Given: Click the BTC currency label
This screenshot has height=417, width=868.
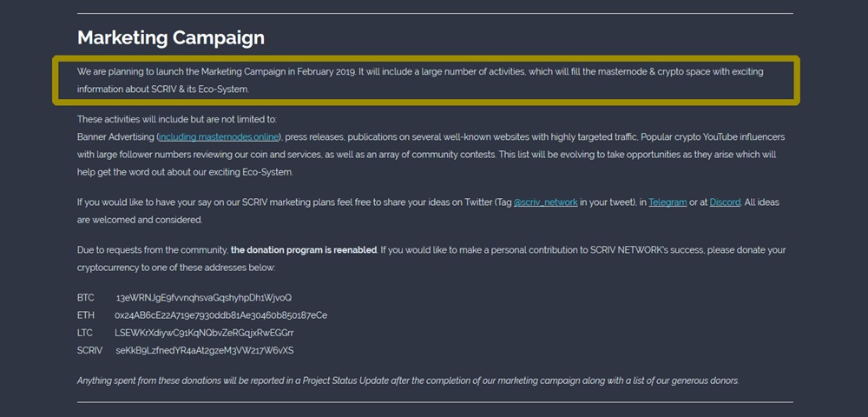Looking at the screenshot, I should (x=85, y=297).
